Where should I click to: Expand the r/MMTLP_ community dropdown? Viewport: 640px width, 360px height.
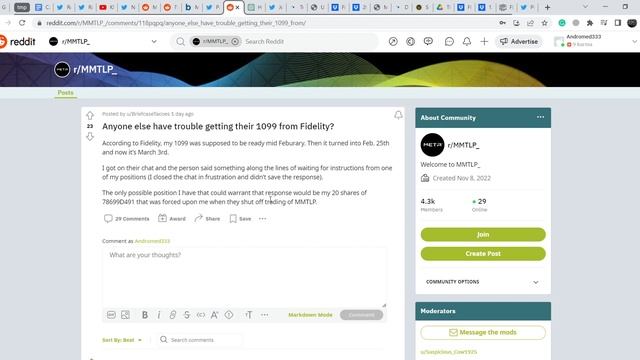tap(154, 41)
